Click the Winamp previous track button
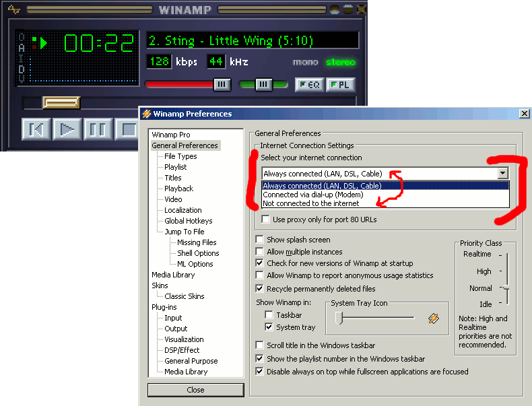532x406 pixels. (x=36, y=129)
